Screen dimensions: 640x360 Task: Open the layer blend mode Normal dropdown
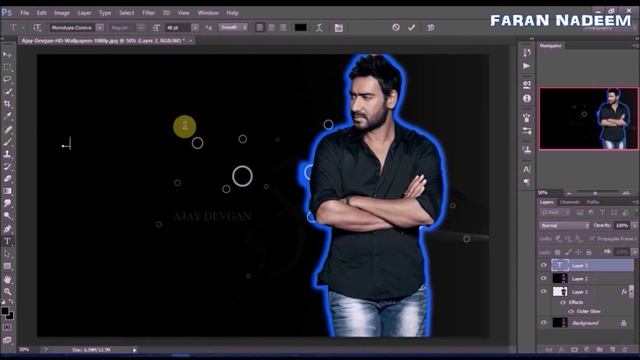pyautogui.click(x=565, y=225)
